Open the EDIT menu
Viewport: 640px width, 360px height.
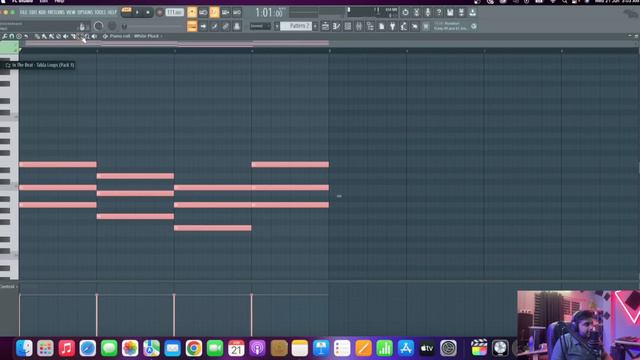click(x=33, y=12)
